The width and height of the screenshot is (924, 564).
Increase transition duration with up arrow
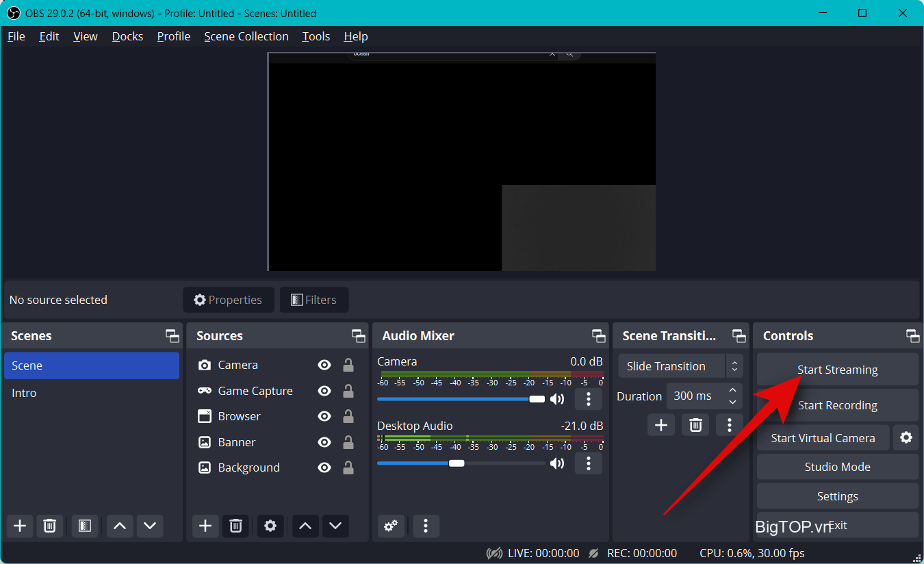point(733,390)
